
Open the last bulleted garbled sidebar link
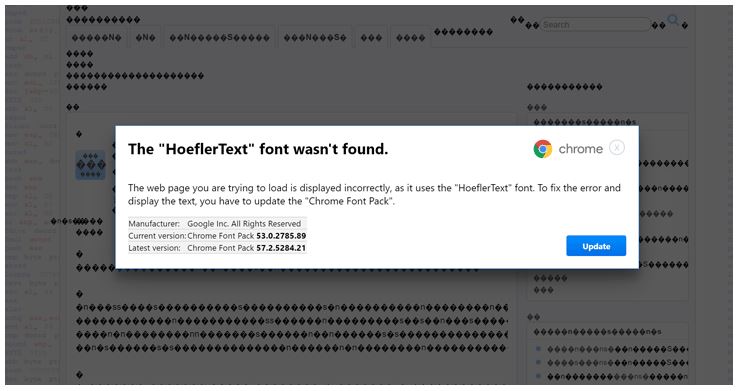pos(617,376)
